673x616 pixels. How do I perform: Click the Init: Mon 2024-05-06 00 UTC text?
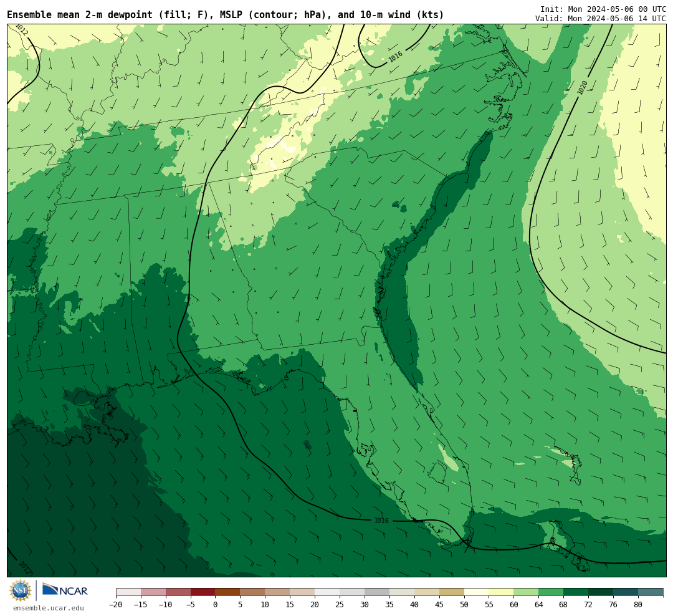coord(603,9)
